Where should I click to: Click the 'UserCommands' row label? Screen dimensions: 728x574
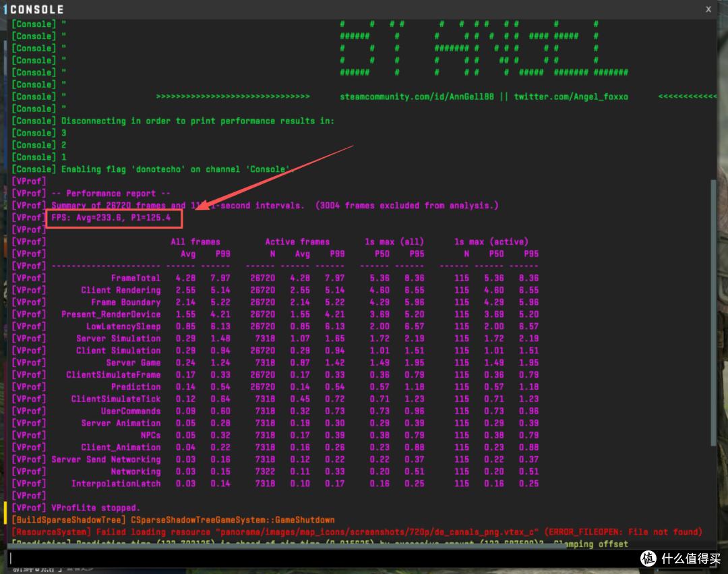tap(131, 411)
